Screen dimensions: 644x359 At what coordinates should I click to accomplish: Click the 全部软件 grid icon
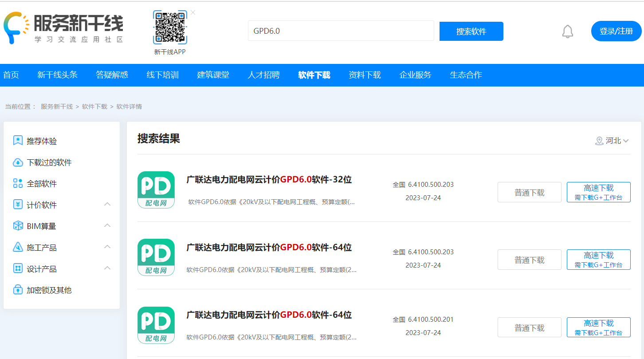18,183
